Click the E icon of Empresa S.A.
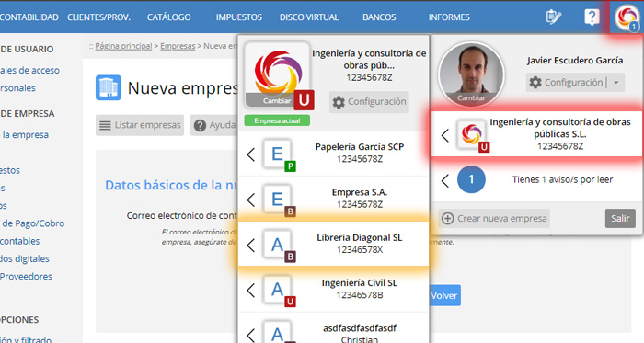Image resolution: width=644 pixels, height=343 pixels. point(277,200)
